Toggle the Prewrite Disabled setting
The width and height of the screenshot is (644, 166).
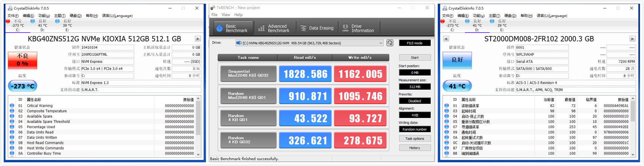pyautogui.click(x=415, y=101)
